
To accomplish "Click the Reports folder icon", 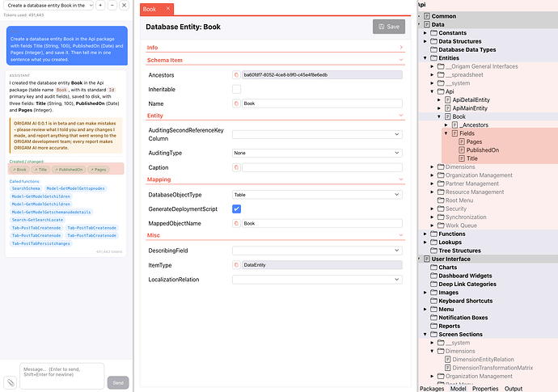I will (x=433, y=326).
